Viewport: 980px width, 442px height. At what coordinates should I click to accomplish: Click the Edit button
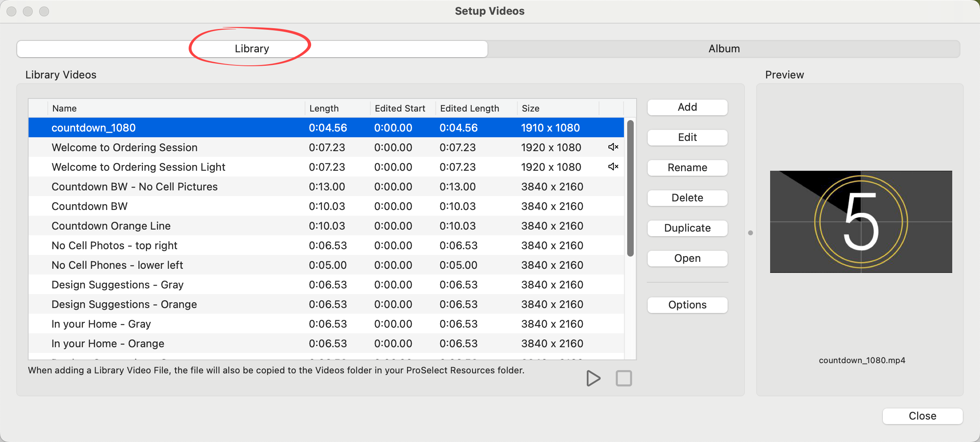pos(687,138)
